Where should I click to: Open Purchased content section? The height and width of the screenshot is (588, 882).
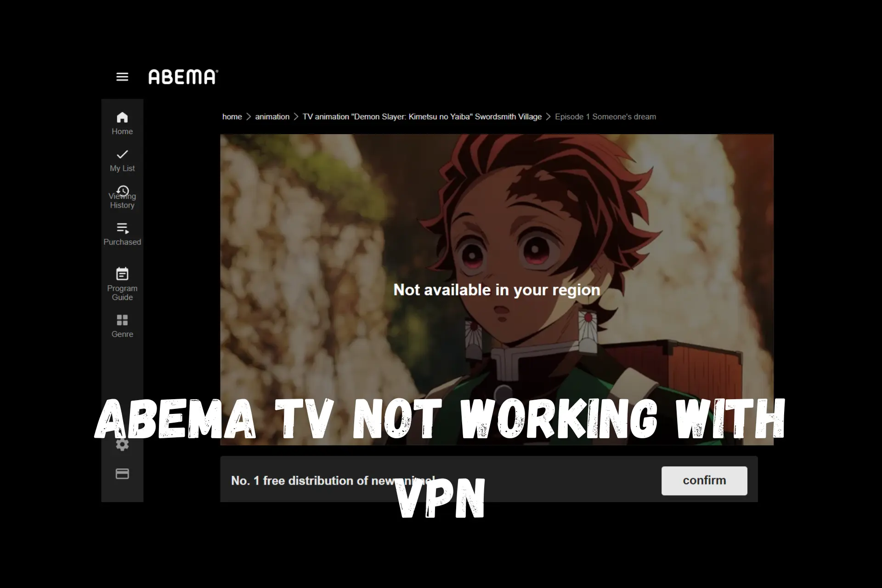[x=122, y=234]
